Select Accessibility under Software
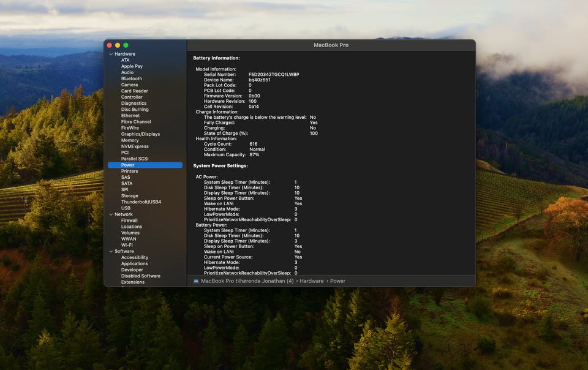588x370 pixels. point(134,257)
